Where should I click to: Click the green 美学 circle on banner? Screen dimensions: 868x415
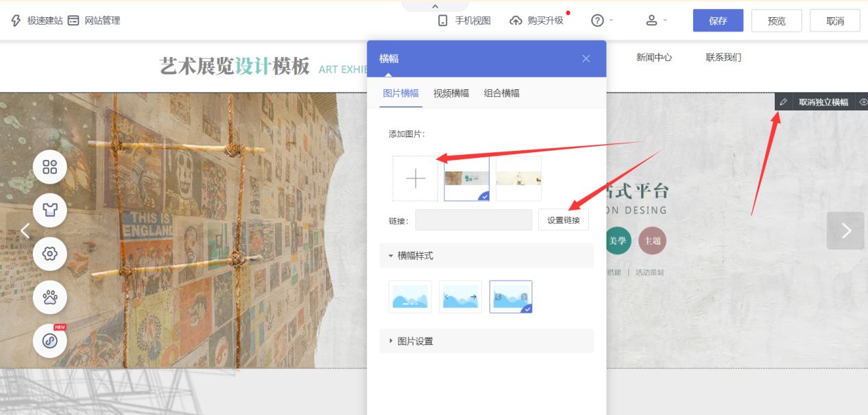click(x=618, y=241)
